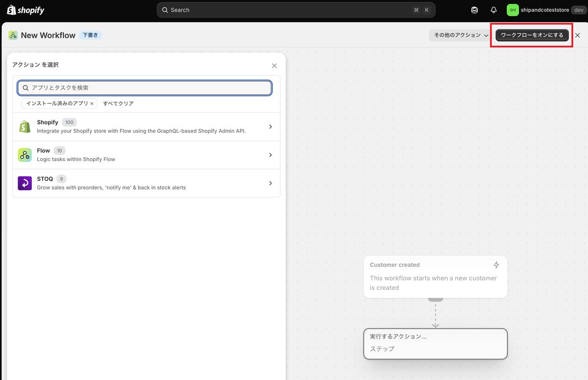The width and height of the screenshot is (588, 380).
Task: Open the Shopify logo home link
Action: pos(25,10)
